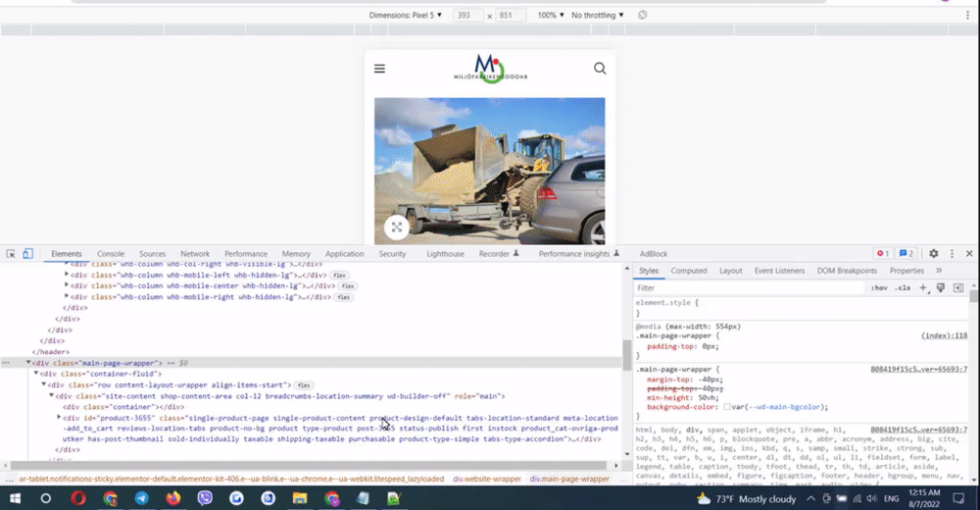This screenshot has height=510, width=980.
Task: Activate the inspect element picker icon
Action: [x=11, y=253]
